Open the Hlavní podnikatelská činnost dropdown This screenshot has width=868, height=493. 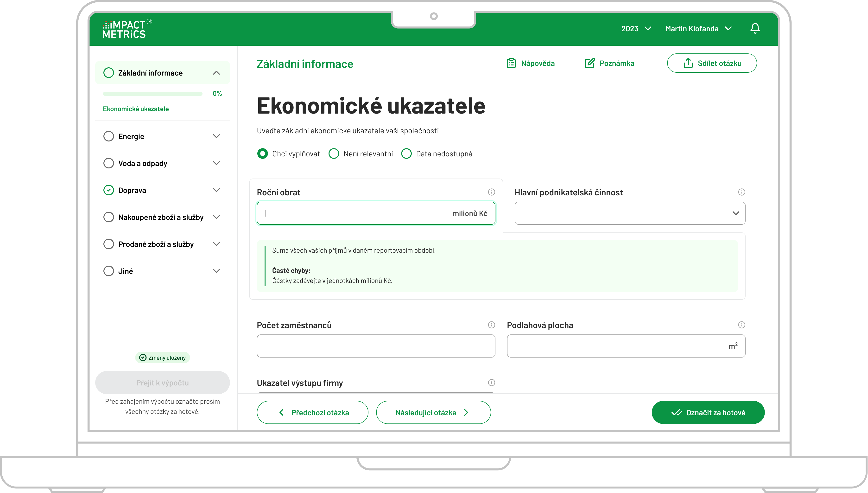coord(629,213)
